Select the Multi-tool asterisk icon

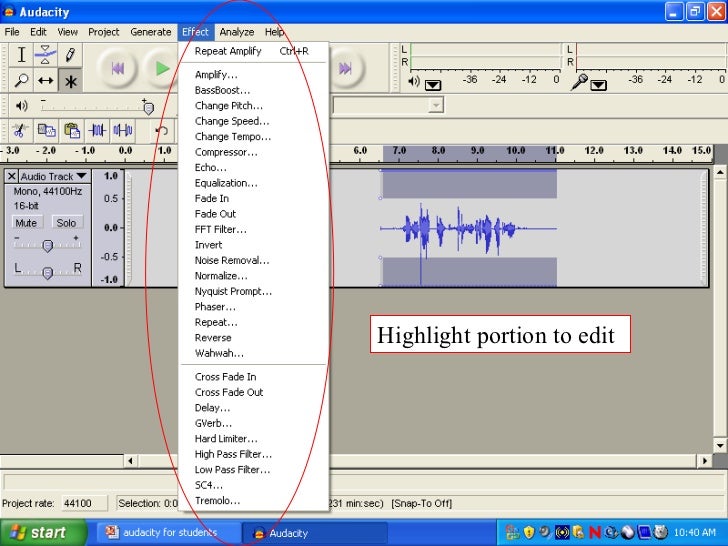click(x=70, y=81)
